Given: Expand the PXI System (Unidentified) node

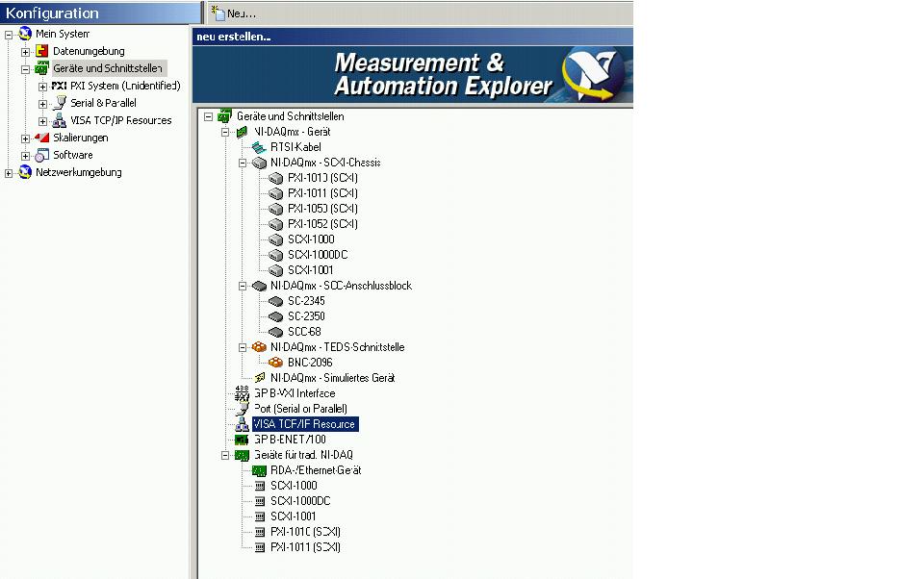Looking at the screenshot, I should point(42,87).
